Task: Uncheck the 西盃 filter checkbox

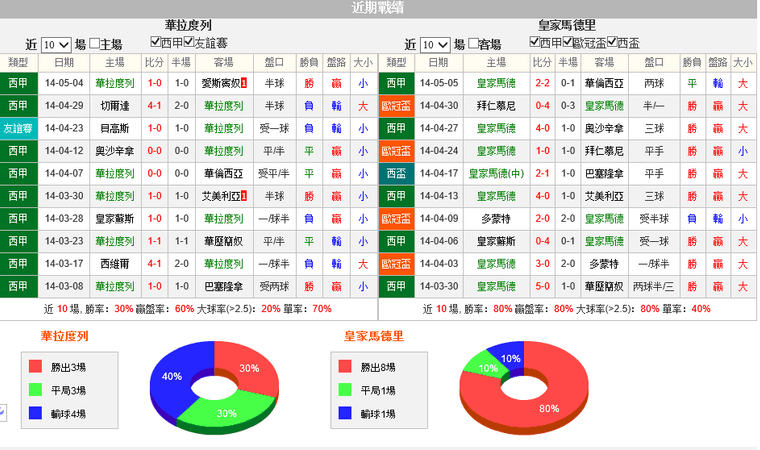Action: 612,42
